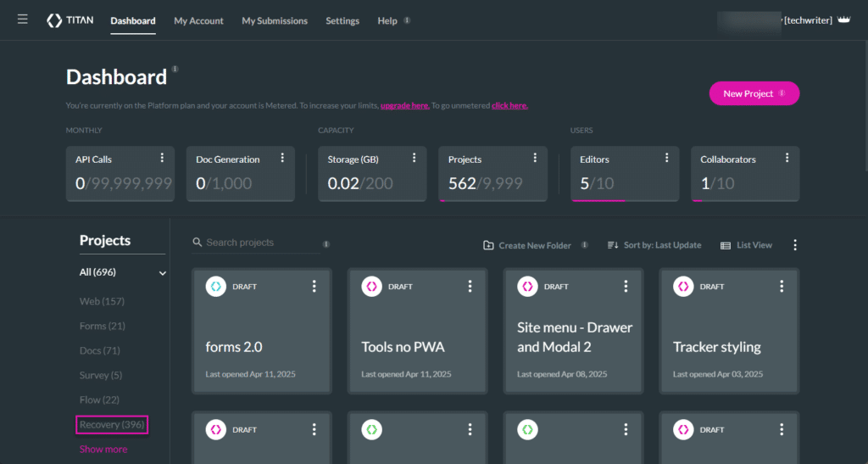The height and width of the screenshot is (464, 868).
Task: Open Storage (GB) card kebab menu
Action: [x=415, y=159]
